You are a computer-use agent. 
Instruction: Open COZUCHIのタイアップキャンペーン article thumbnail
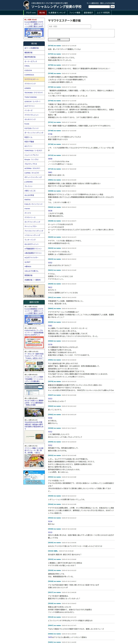point(34,343)
